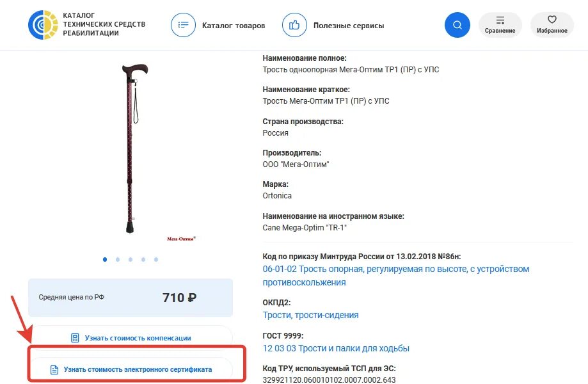The height and width of the screenshot is (384, 588).
Task: Select the first image carousel dot
Action: point(105,259)
